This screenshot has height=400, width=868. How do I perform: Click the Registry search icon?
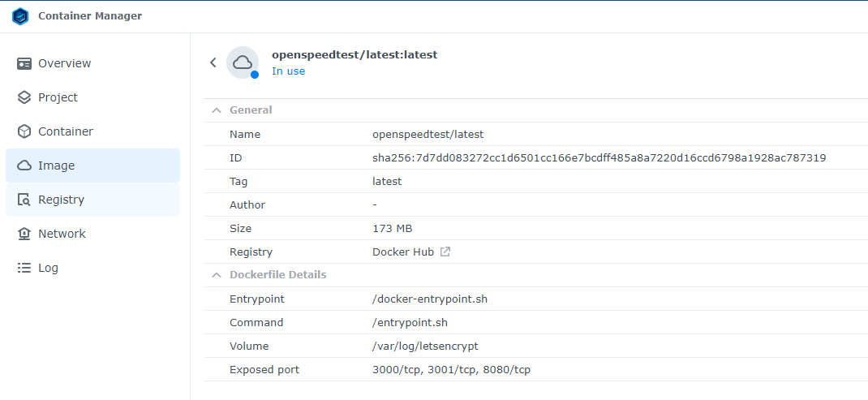tap(24, 200)
